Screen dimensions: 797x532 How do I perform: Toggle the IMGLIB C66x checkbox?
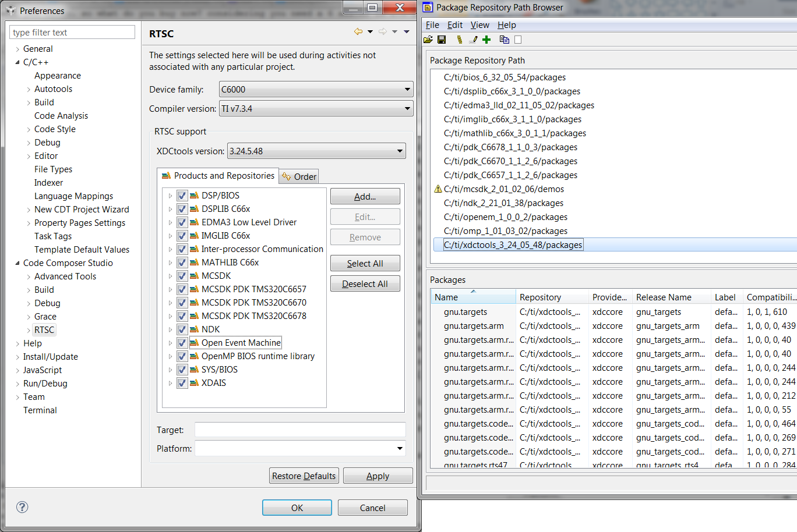click(x=182, y=236)
